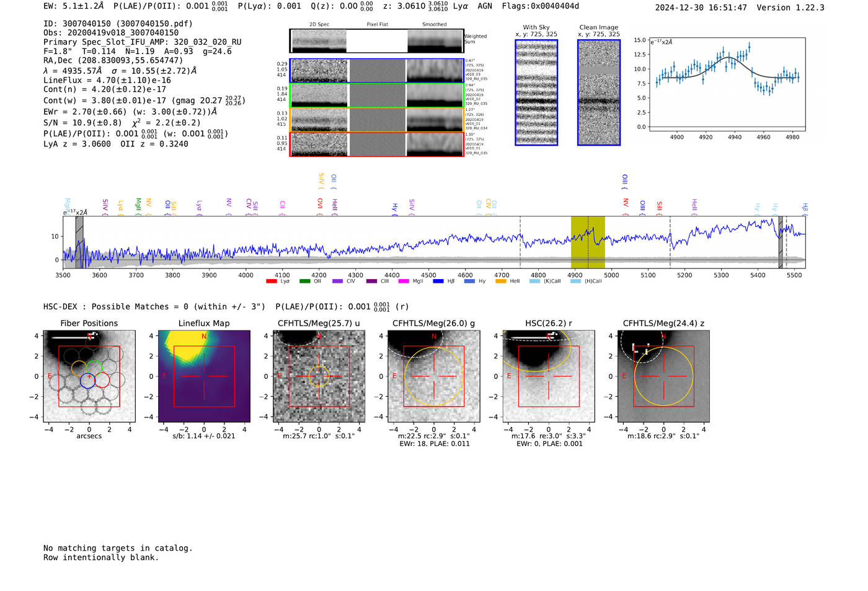The width and height of the screenshot is (868, 591).
Task: View the CFHTLS/Meg(25.7) u cutout
Action: tap(319, 376)
